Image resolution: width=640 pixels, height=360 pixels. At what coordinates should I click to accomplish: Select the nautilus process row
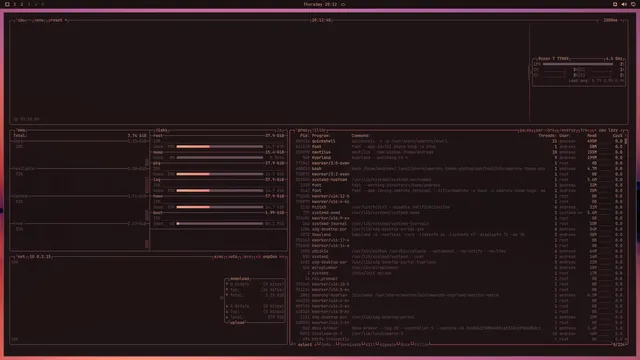point(460,152)
